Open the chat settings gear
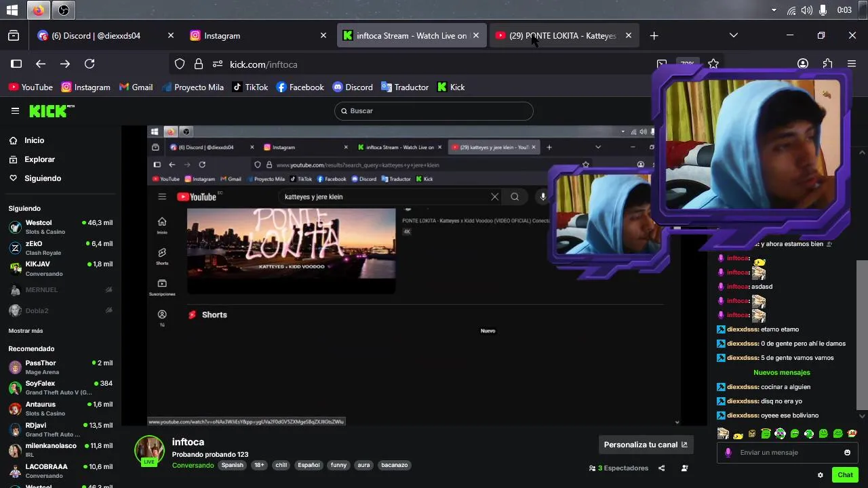 pos(820,475)
